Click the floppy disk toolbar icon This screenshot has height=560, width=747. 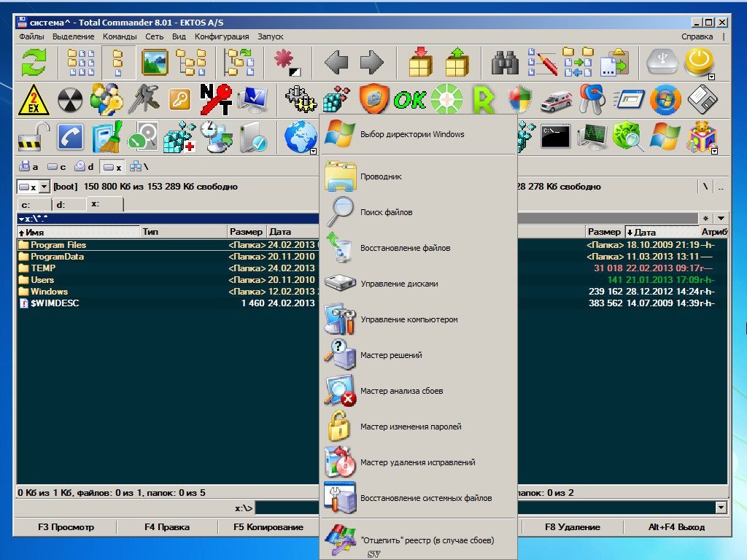[x=703, y=99]
